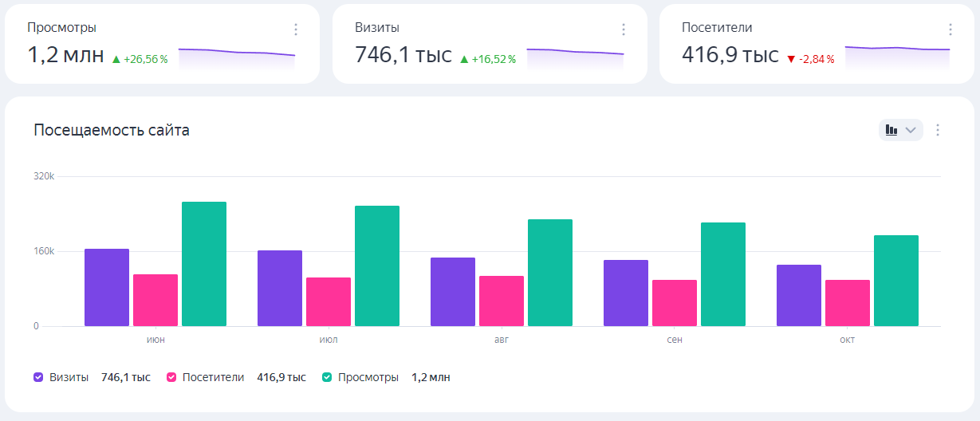The image size is (980, 421).
Task: Click the red down arrow by -2,84 %
Action: 791,59
